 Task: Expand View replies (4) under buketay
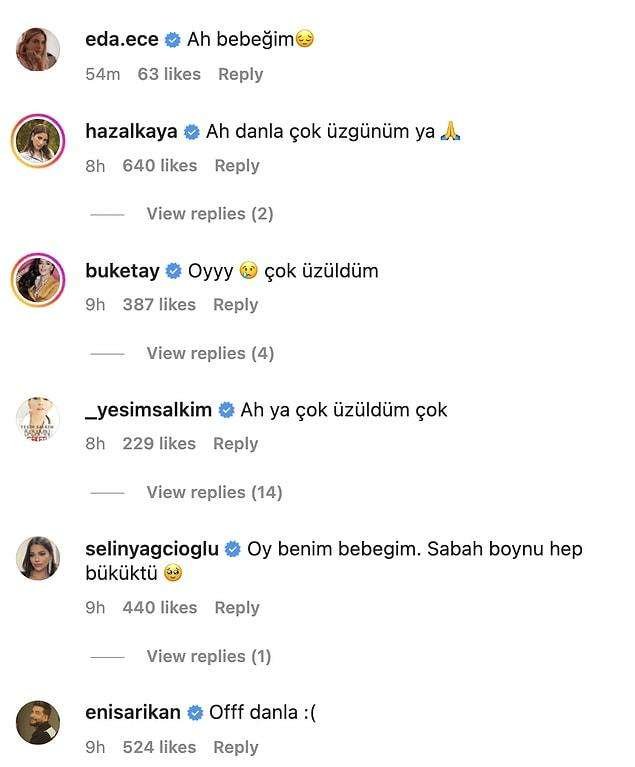point(210,353)
